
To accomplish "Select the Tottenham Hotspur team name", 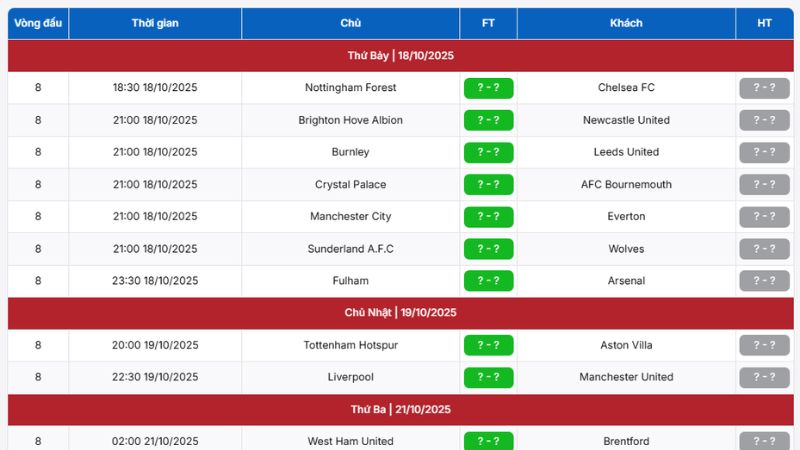I will click(x=350, y=345).
